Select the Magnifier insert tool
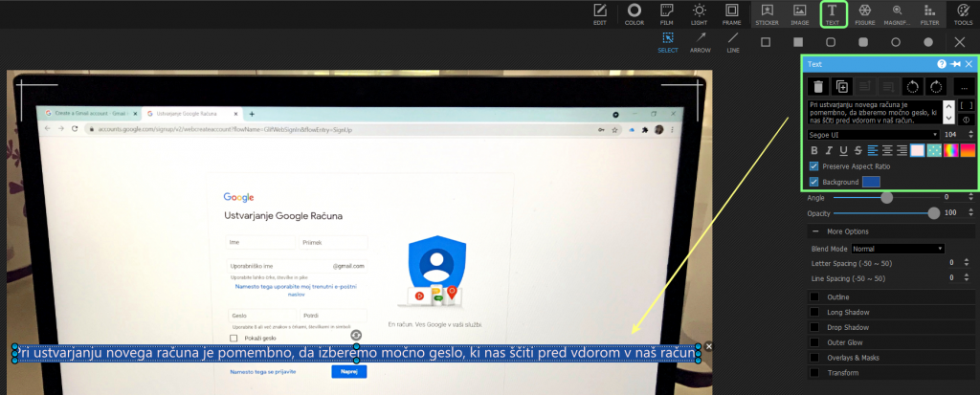This screenshot has width=980, height=395. pyautogui.click(x=897, y=14)
